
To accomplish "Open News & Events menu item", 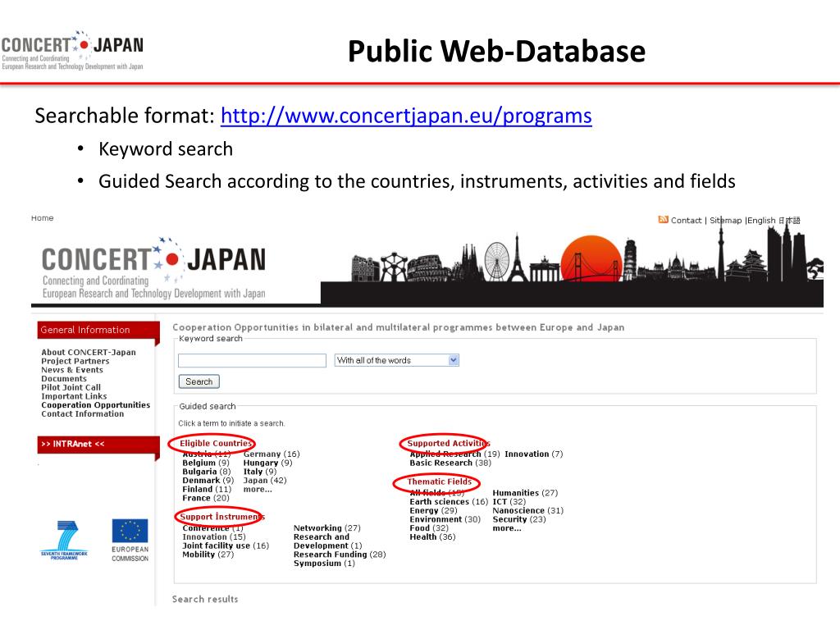I will [x=72, y=370].
